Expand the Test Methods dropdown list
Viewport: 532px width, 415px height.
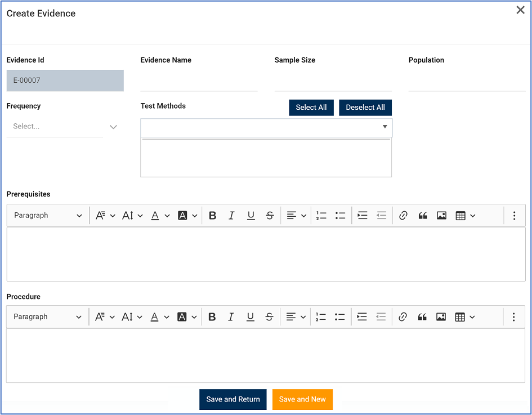pyautogui.click(x=385, y=127)
